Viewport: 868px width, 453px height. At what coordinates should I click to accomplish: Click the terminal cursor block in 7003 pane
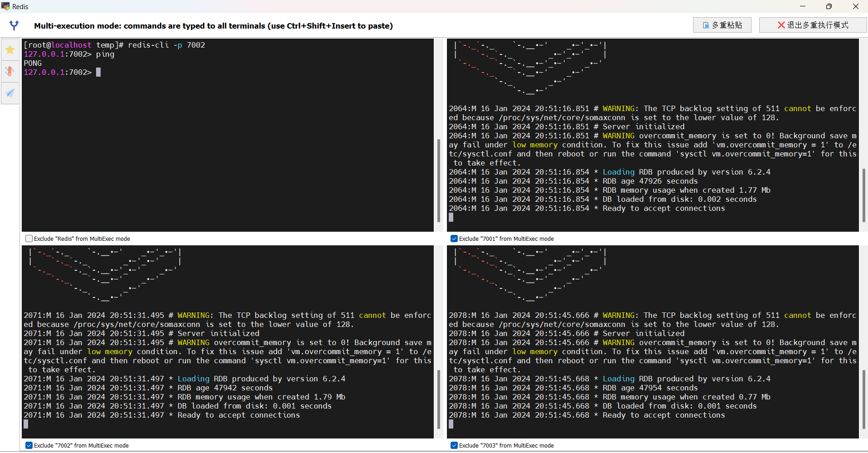pos(451,424)
